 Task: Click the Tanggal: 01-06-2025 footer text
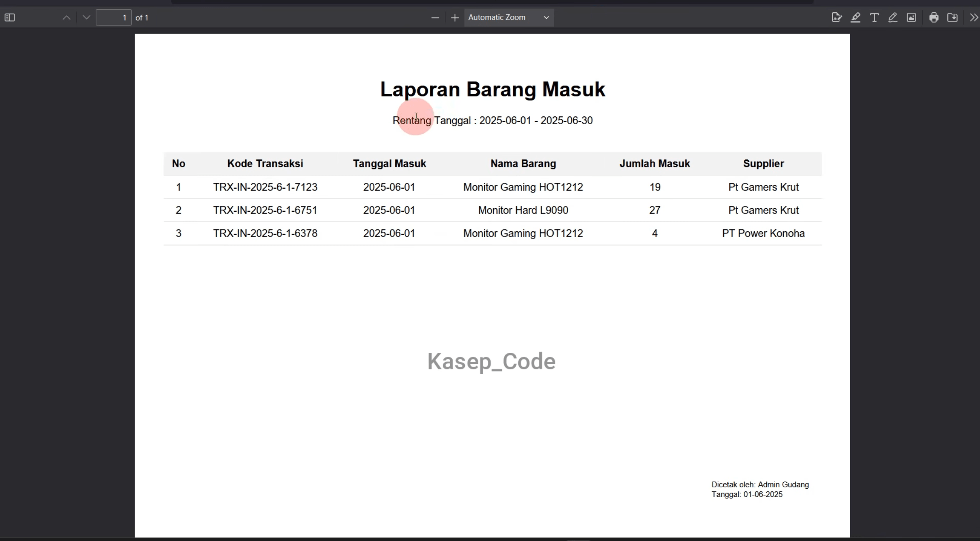[x=747, y=495]
